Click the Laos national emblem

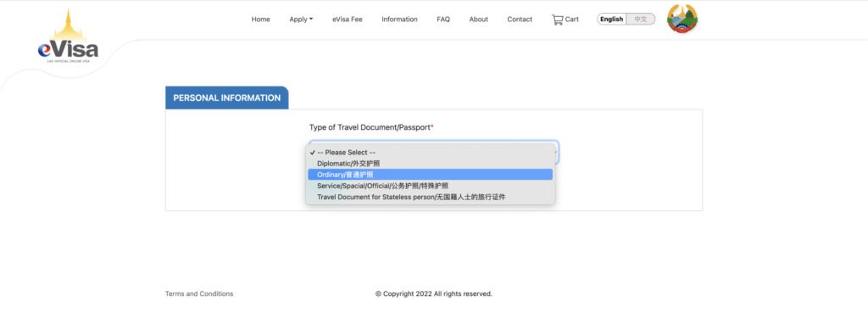[x=682, y=19]
